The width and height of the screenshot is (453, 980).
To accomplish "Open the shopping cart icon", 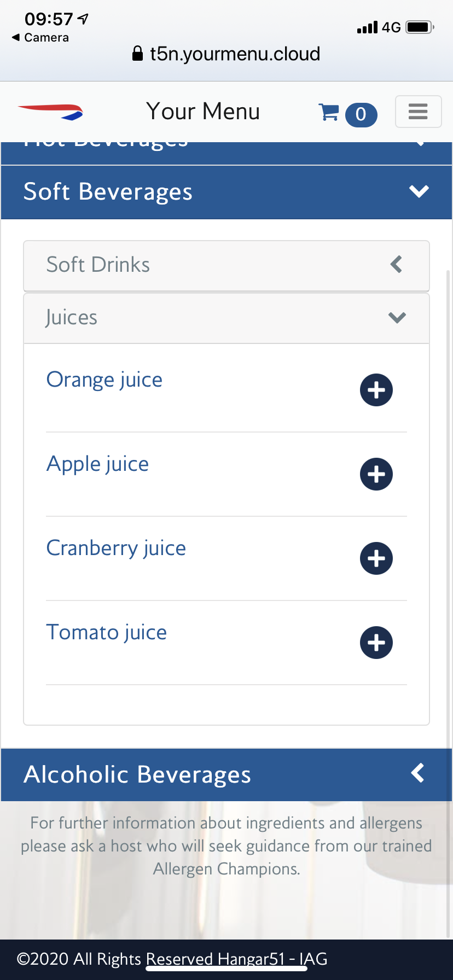I will [x=329, y=113].
